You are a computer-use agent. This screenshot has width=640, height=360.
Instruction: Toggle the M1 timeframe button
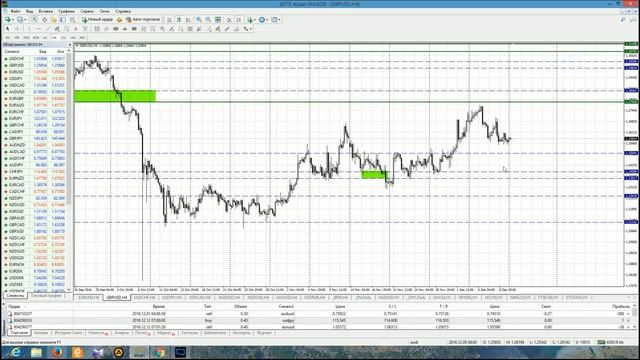tap(8, 38)
